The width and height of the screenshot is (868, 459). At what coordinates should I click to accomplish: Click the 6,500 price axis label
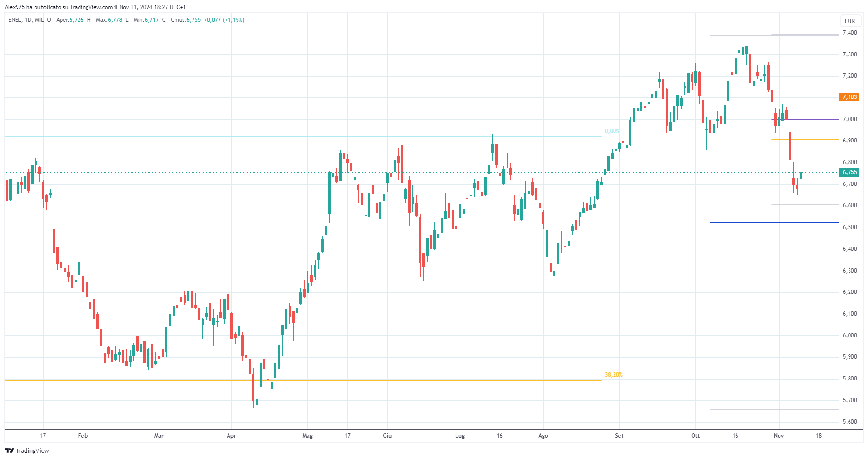click(x=850, y=227)
